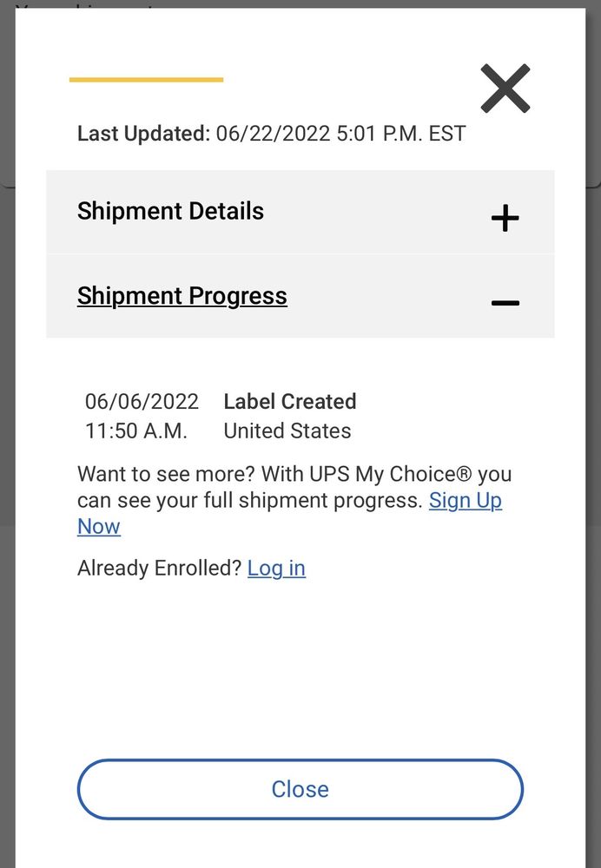Select the Label Created status entry
This screenshot has height=868, width=601.
point(290,401)
